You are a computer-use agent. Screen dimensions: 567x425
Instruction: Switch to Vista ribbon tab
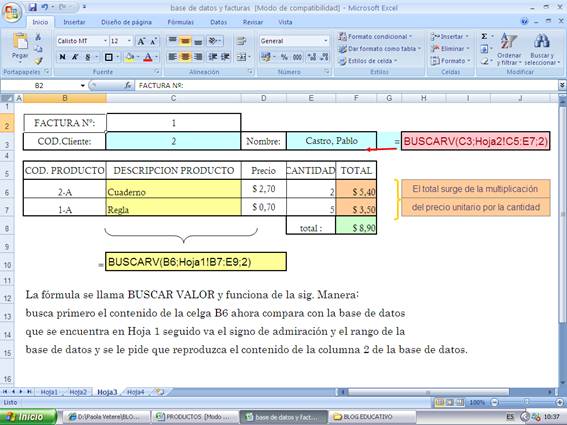pyautogui.click(x=285, y=22)
